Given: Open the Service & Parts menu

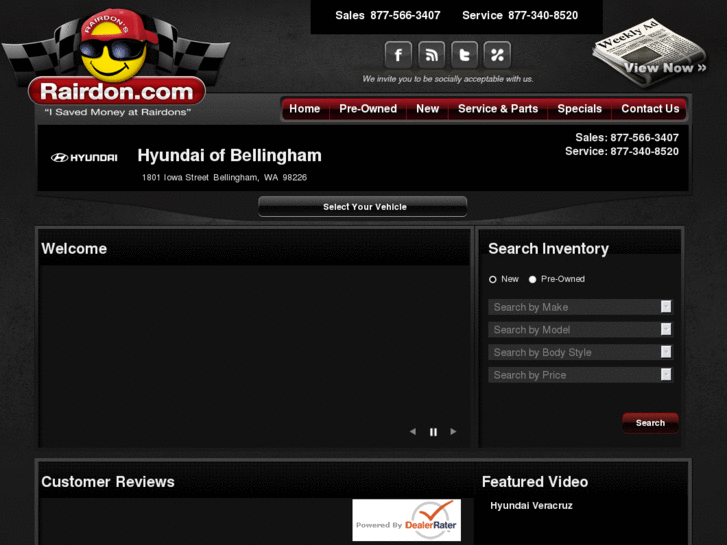Looking at the screenshot, I should click(x=498, y=109).
